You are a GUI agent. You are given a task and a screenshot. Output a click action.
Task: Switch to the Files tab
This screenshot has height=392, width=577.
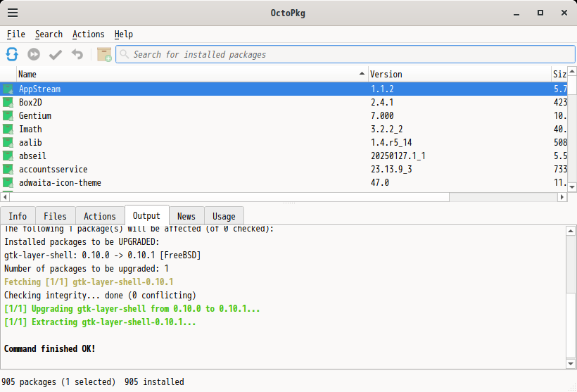55,217
